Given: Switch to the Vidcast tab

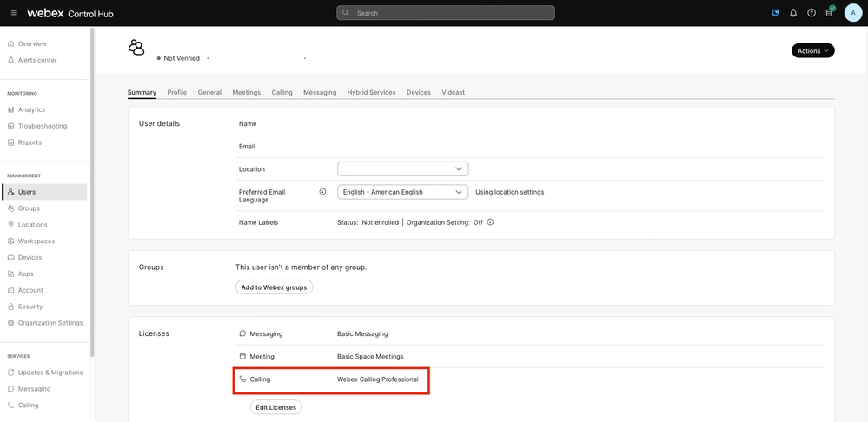Looking at the screenshot, I should click(454, 92).
